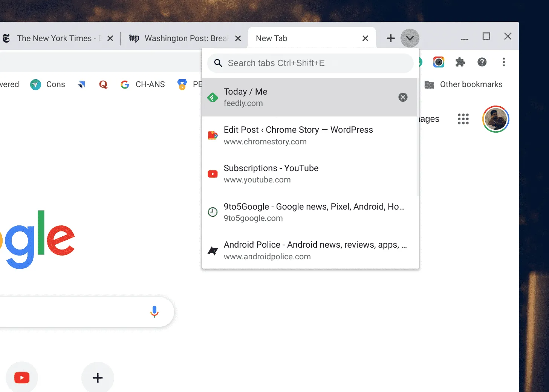Click the medal ribbon bookmark icon
Viewport: 549px width, 392px height.
tap(182, 84)
